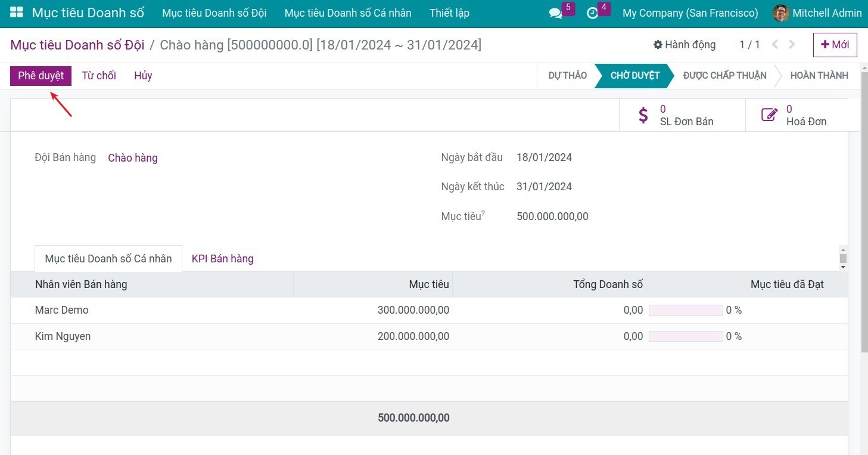Open the conversations chat icon
868x455 pixels.
556,13
